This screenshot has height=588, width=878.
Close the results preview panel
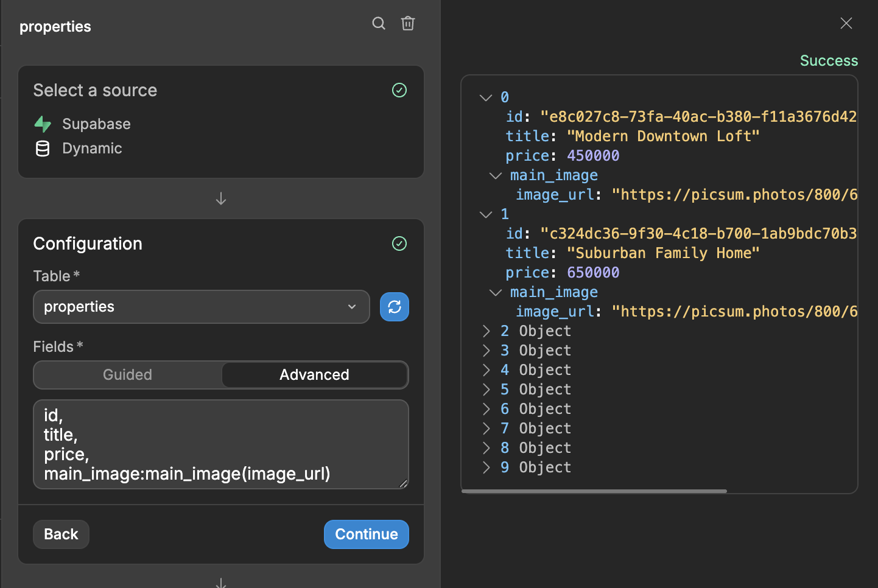coord(846,24)
